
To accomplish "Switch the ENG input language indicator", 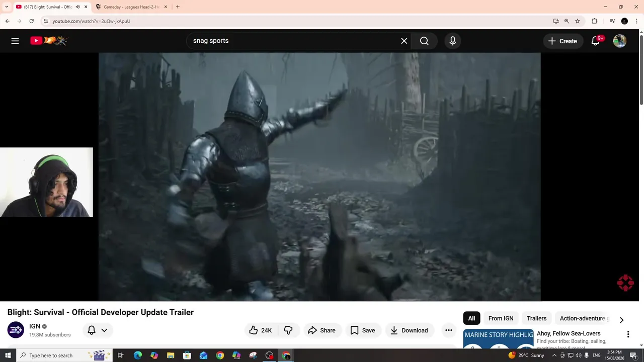I will pyautogui.click(x=596, y=355).
